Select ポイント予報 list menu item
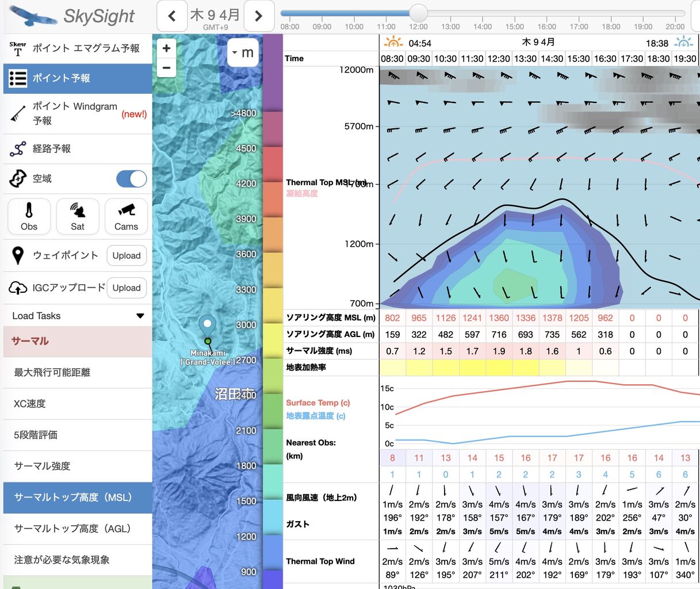The height and width of the screenshot is (589, 700). pyautogui.click(x=78, y=78)
